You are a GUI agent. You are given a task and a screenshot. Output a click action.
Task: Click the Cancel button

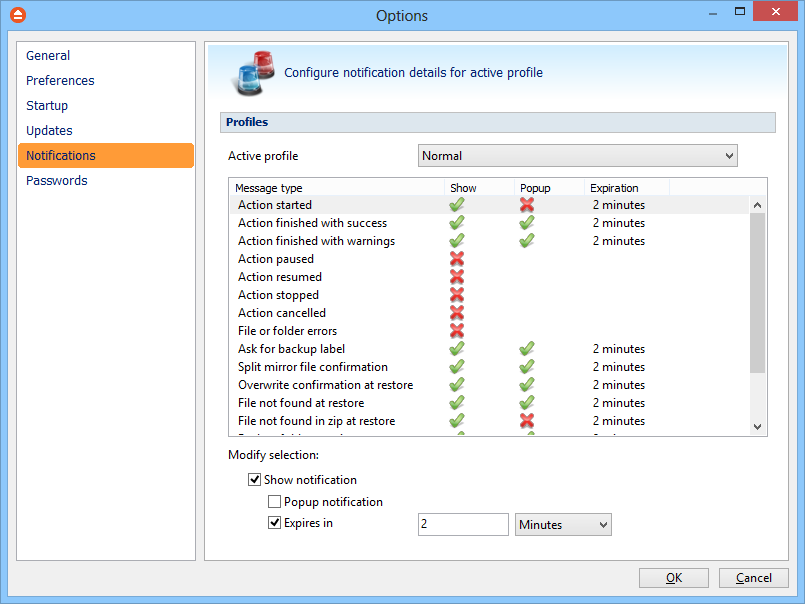pos(754,578)
